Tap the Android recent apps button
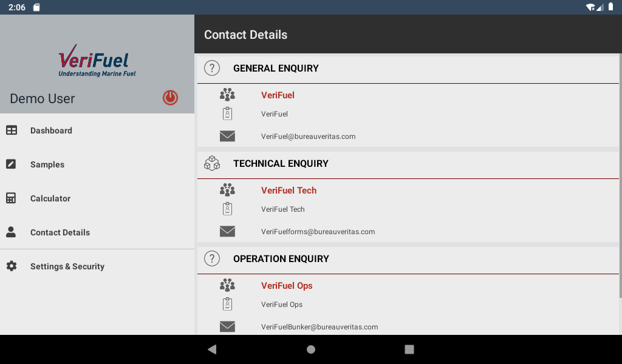The image size is (622, 364). pos(409,349)
